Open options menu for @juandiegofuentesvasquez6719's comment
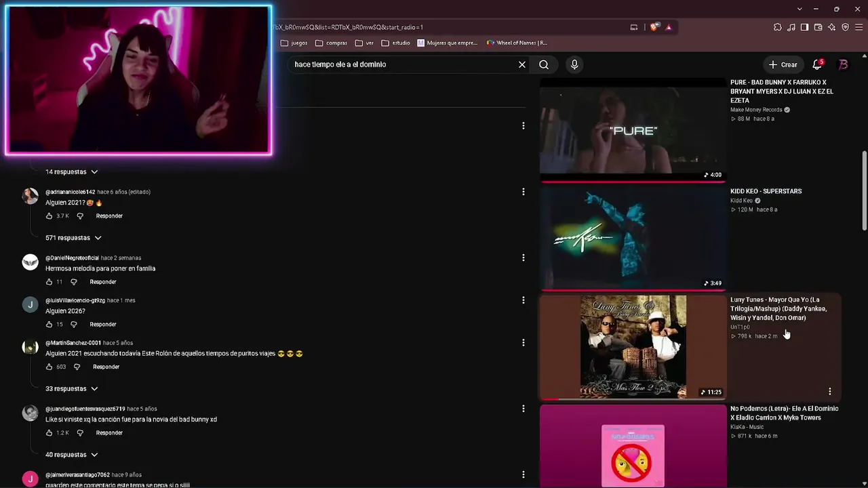868x488 pixels. (x=523, y=409)
